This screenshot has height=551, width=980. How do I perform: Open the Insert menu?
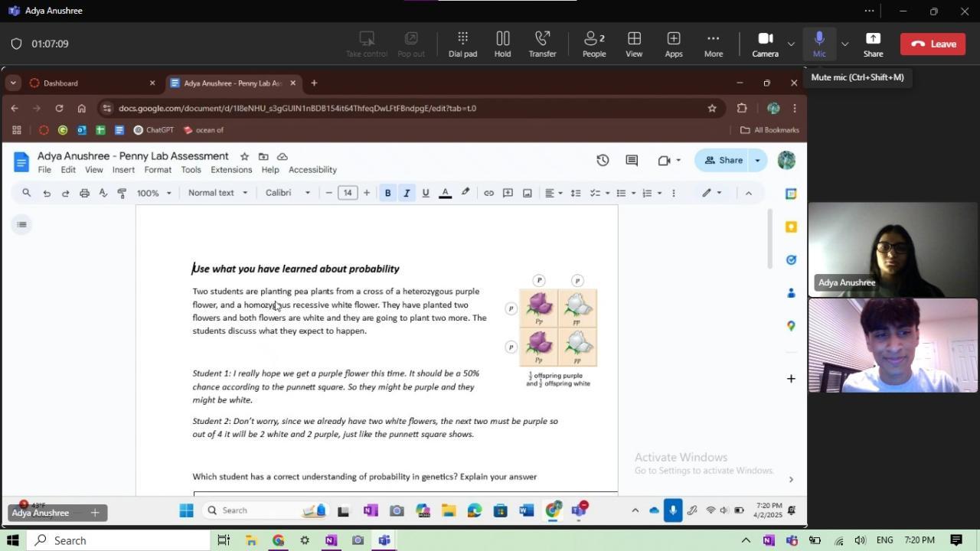(123, 170)
